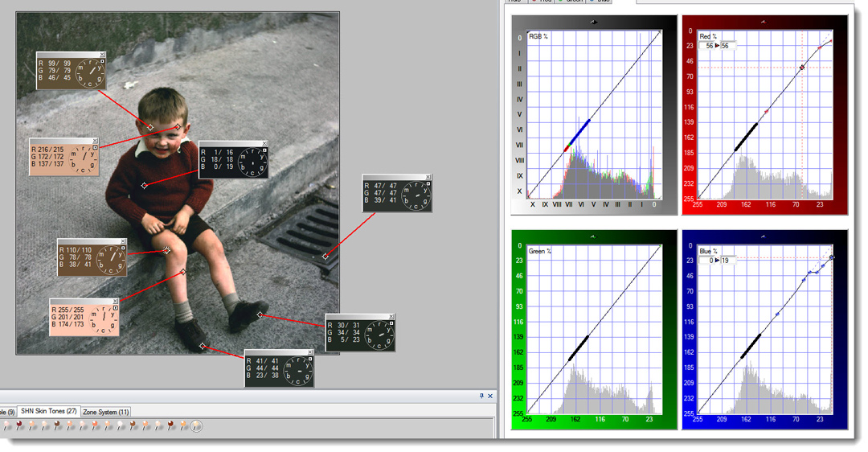Close the R 216/215 sample info box
Viewport: 868px width, 452px height.
[95, 141]
